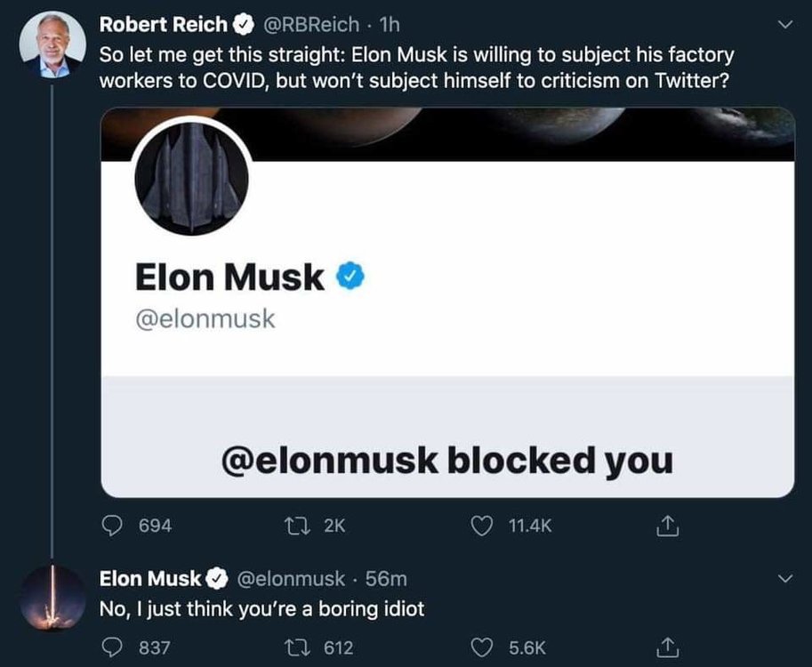
Task: Share Elon Musk's reply tweet
Action: [x=666, y=647]
